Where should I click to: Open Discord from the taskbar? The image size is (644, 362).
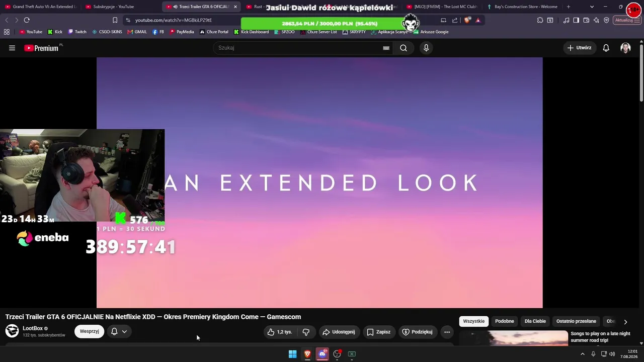click(323, 354)
